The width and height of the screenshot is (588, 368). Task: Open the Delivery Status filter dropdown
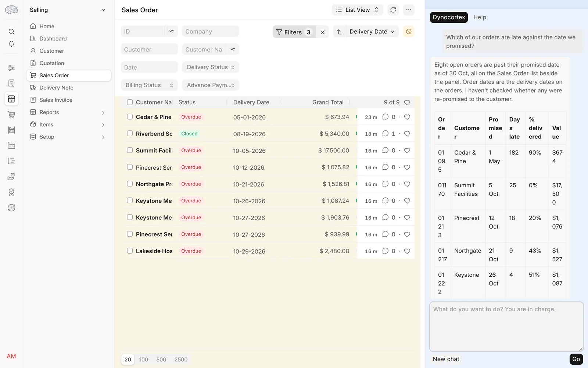pos(211,67)
